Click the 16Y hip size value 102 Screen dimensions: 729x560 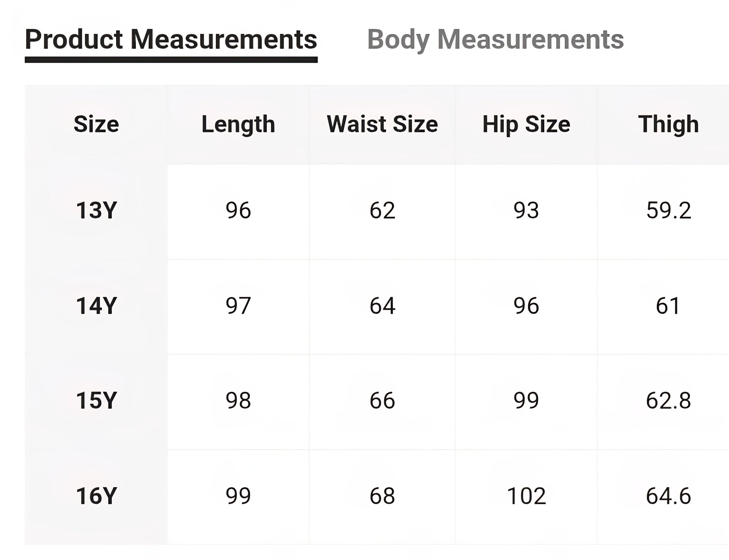(526, 496)
